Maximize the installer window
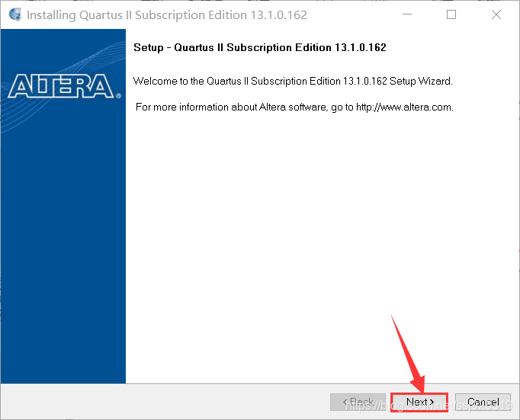This screenshot has width=520, height=420. click(x=451, y=14)
